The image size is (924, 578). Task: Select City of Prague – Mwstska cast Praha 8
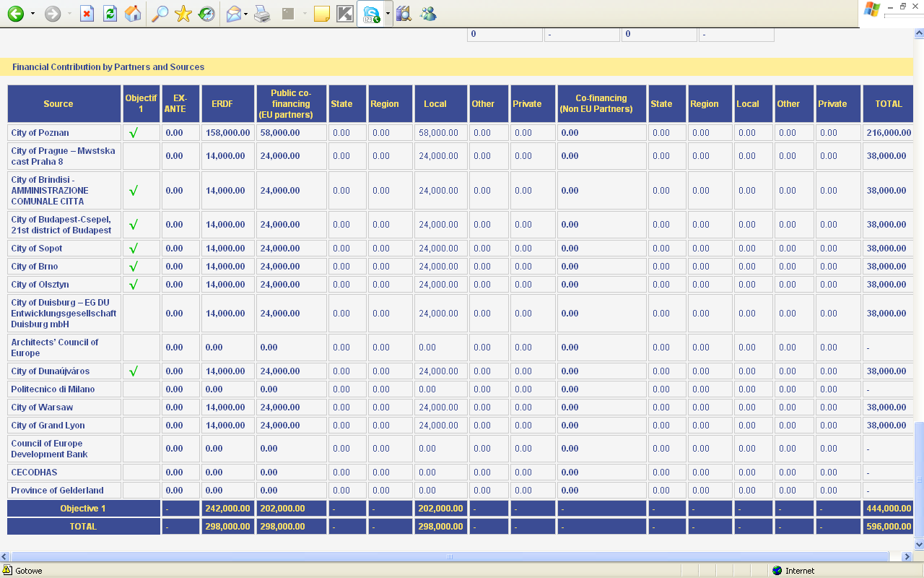coord(64,156)
